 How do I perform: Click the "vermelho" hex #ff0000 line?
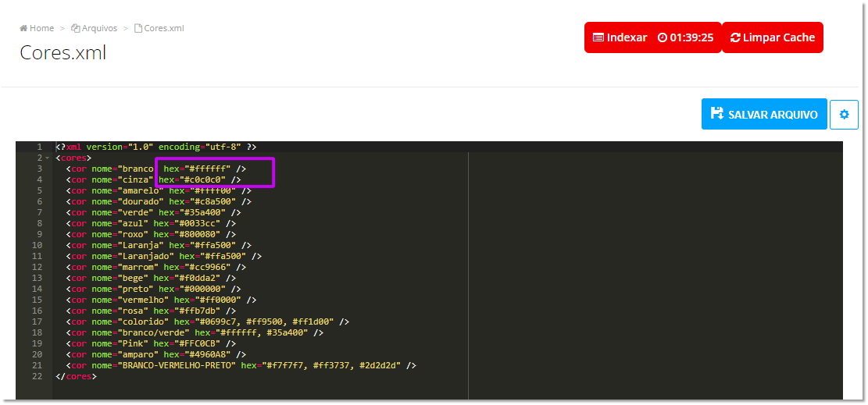click(161, 300)
